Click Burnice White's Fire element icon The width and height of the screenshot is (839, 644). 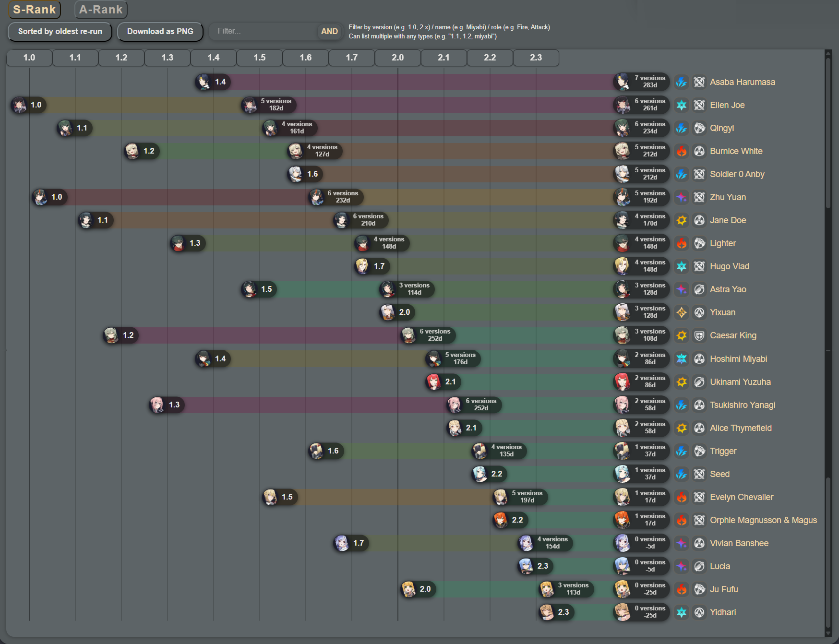tap(682, 151)
